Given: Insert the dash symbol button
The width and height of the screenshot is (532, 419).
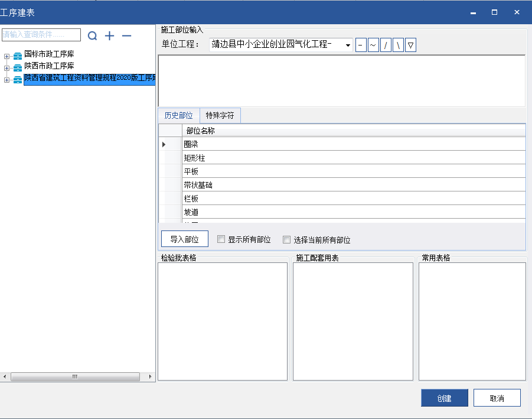Looking at the screenshot, I should tap(361, 45).
